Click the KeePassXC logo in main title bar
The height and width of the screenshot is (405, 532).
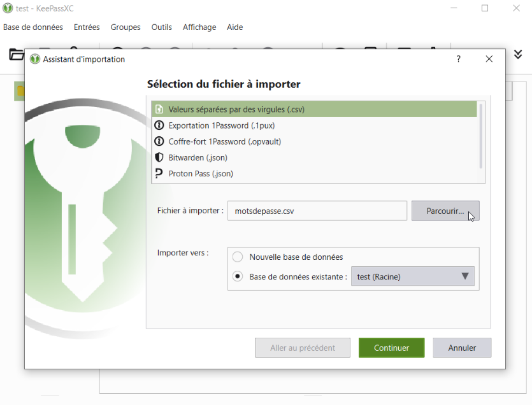coord(8,8)
